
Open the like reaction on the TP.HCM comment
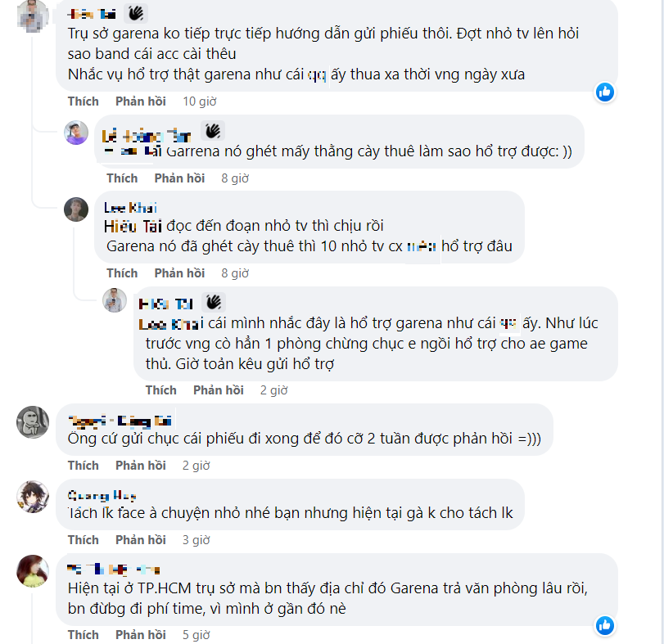[605, 625]
